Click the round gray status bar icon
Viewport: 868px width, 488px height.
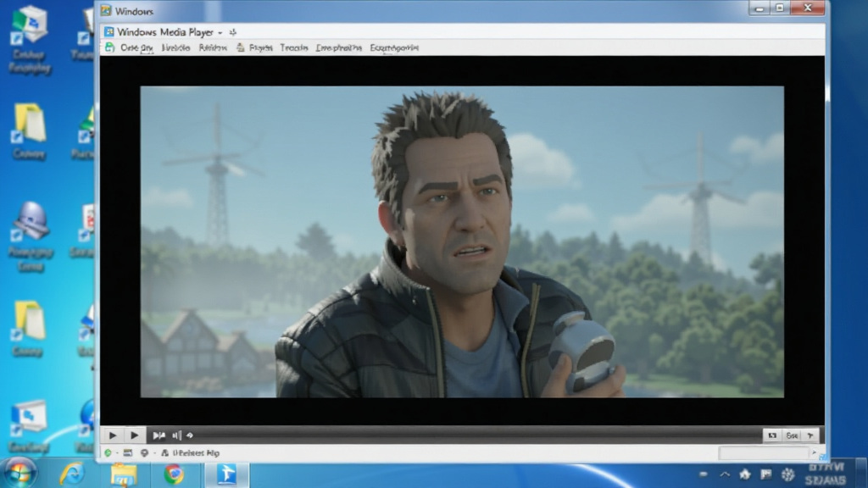coord(144,452)
